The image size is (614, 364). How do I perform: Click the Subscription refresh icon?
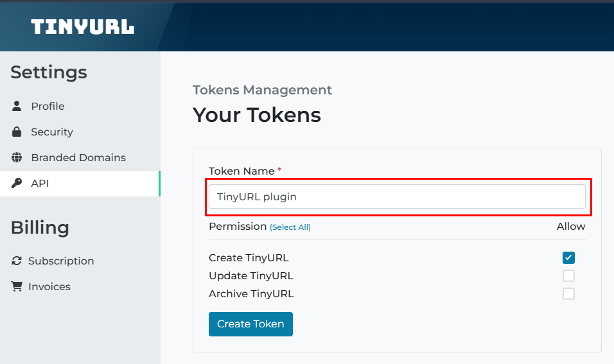coord(17,261)
